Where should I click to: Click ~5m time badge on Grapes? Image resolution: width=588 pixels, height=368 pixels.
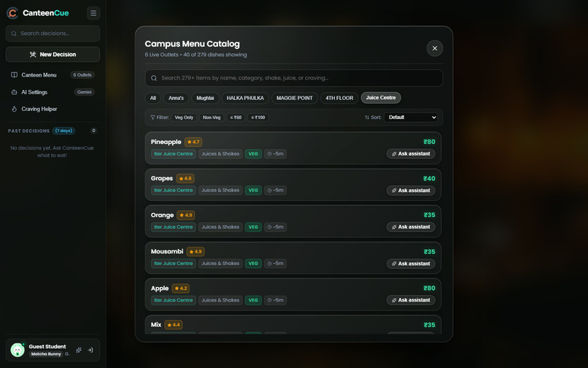coord(275,191)
